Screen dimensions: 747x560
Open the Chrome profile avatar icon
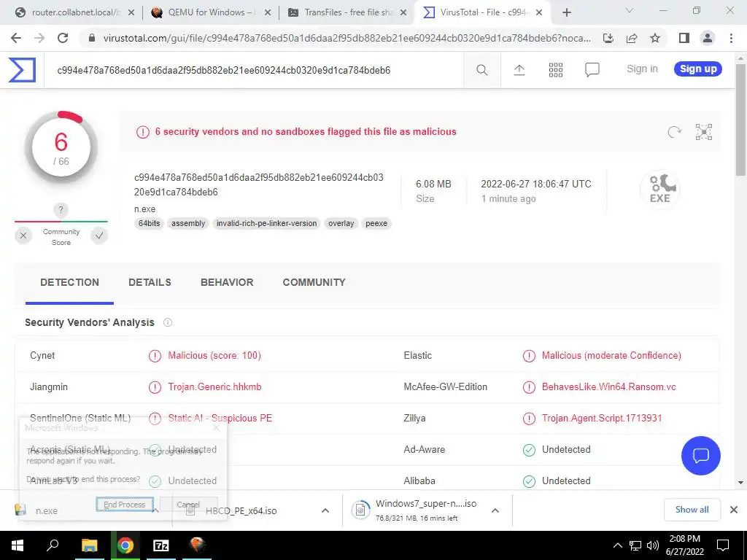(708, 38)
